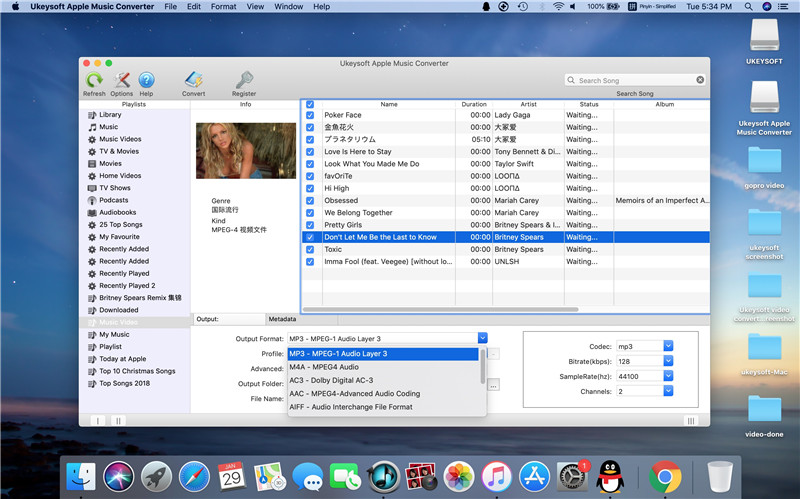Image resolution: width=800 pixels, height=499 pixels.
Task: Sort songs by the Name column header
Action: [389, 104]
